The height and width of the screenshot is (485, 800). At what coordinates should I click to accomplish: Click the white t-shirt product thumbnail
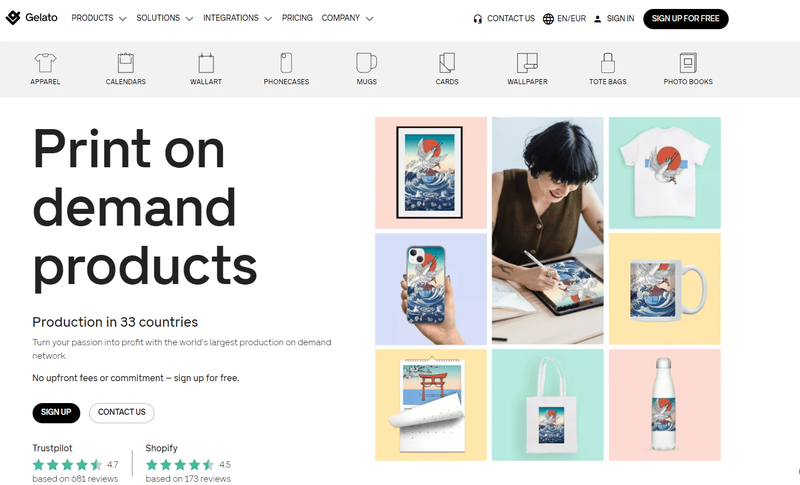(664, 172)
